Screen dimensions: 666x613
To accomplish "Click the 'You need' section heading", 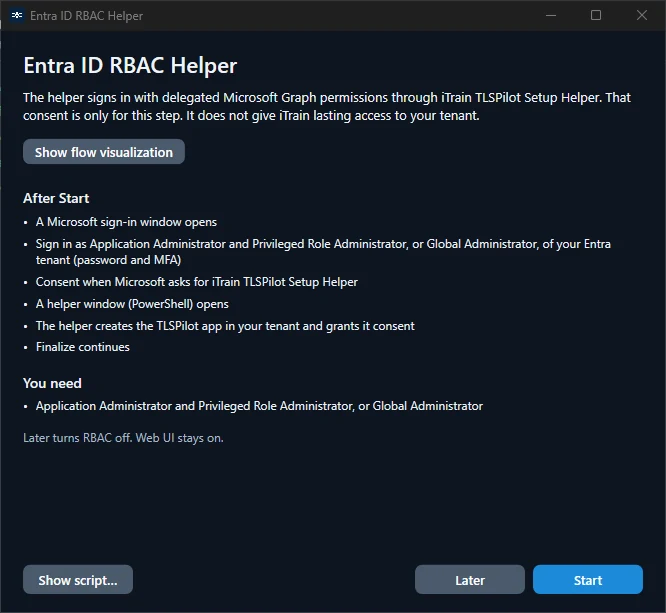I will (52, 383).
